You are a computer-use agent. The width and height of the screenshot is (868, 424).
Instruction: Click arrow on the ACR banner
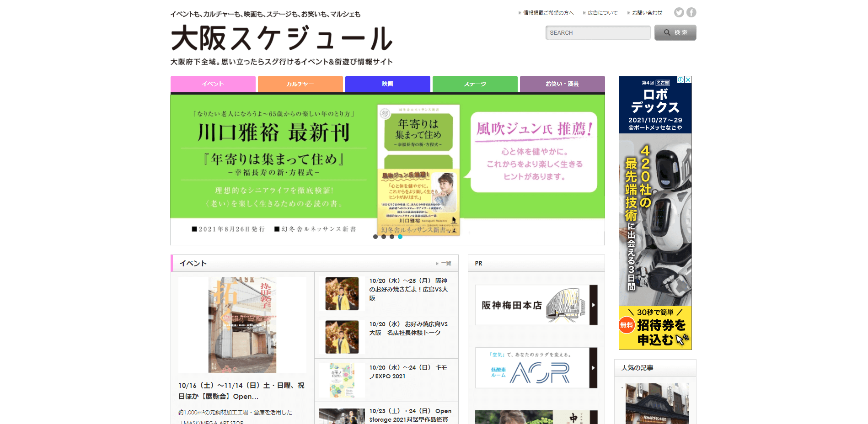(594, 368)
